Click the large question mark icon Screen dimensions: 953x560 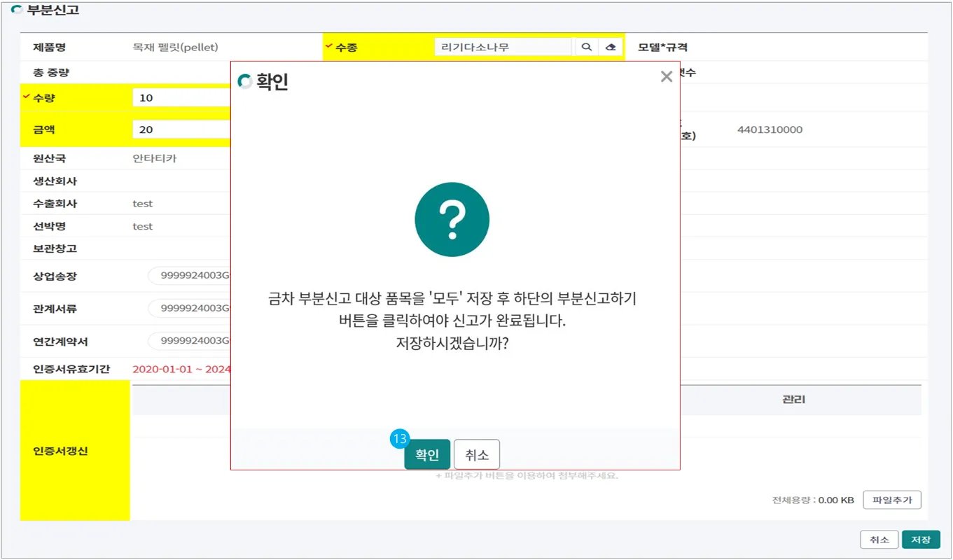(452, 220)
